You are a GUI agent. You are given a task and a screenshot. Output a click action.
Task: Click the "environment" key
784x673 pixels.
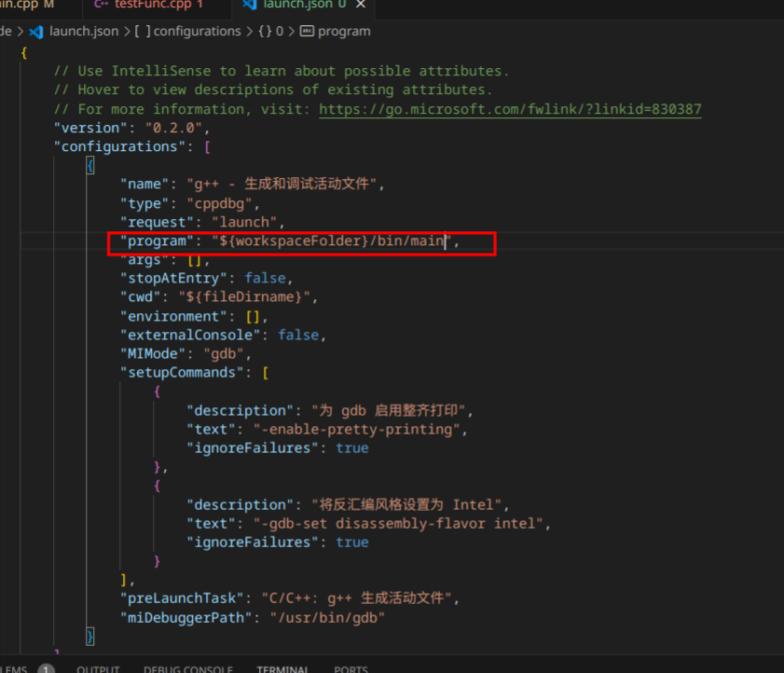click(x=173, y=317)
